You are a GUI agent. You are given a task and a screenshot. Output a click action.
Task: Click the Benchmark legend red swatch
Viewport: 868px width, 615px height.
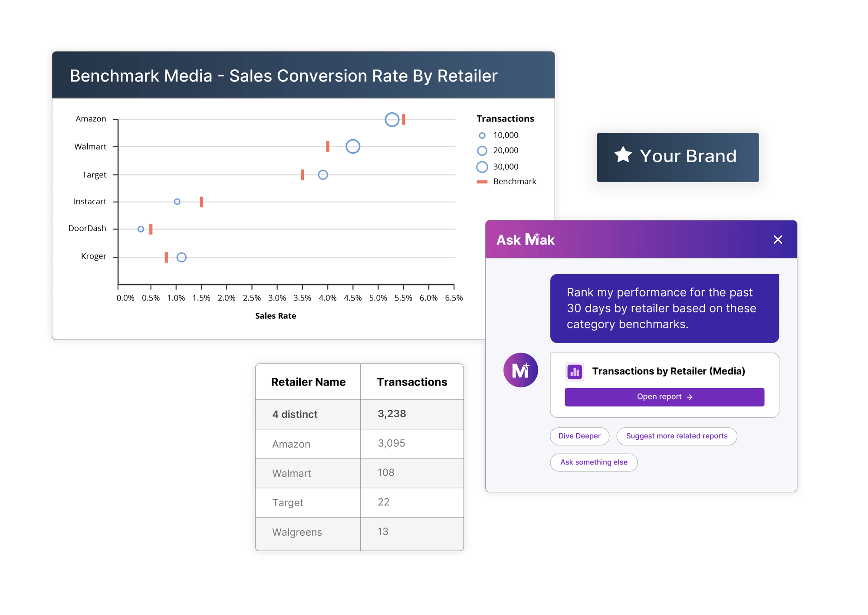coord(482,182)
